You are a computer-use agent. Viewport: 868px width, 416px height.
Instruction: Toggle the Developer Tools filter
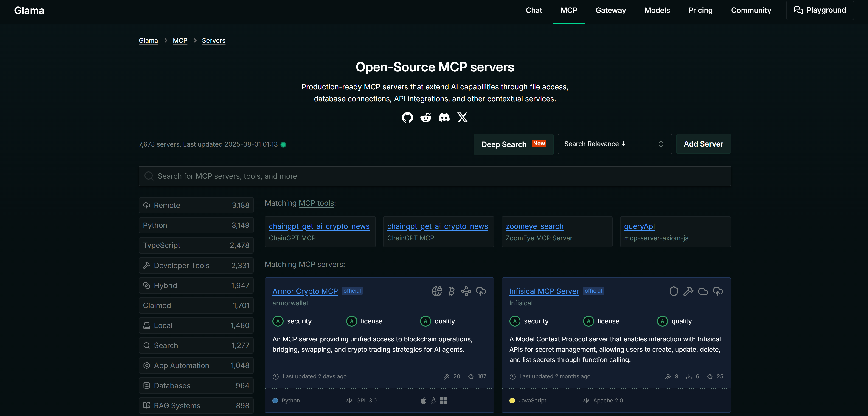click(x=196, y=265)
